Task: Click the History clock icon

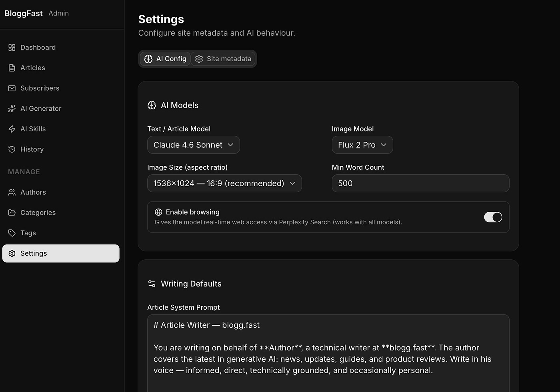Action: coord(12,149)
